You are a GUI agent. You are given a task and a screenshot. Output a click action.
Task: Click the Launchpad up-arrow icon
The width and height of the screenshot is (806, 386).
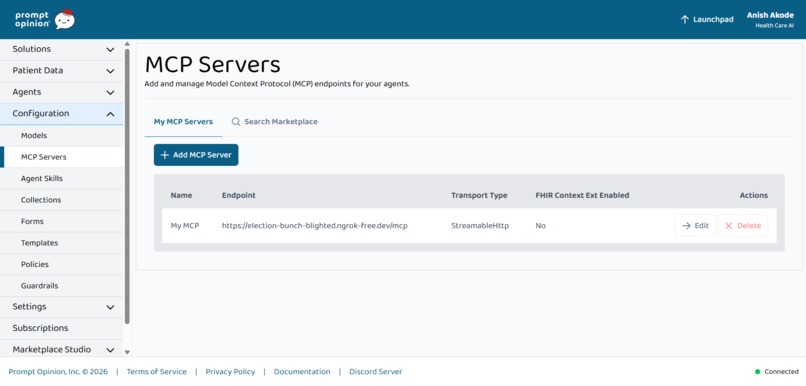click(684, 20)
